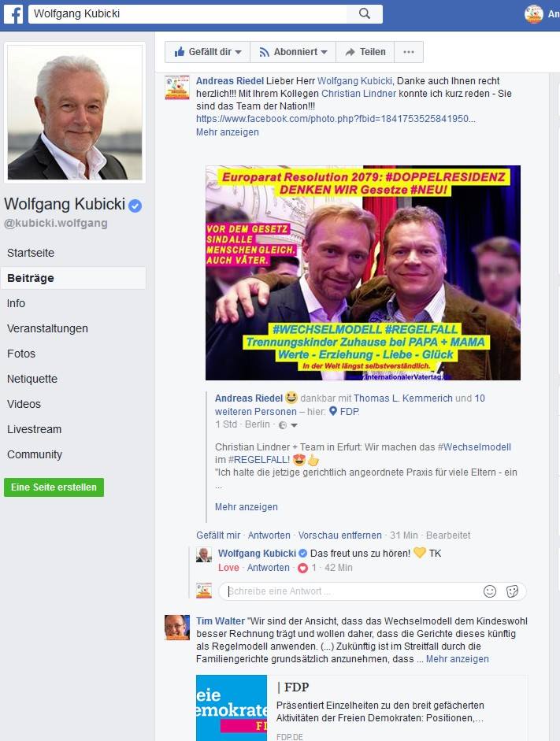Toggle the Gefällt dir like button
This screenshot has width=560, height=741.
pyautogui.click(x=208, y=52)
